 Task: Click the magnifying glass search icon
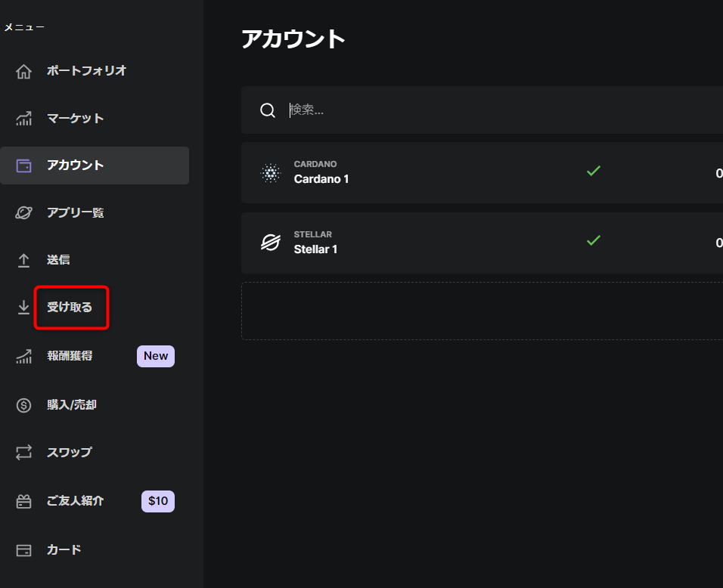tap(268, 110)
